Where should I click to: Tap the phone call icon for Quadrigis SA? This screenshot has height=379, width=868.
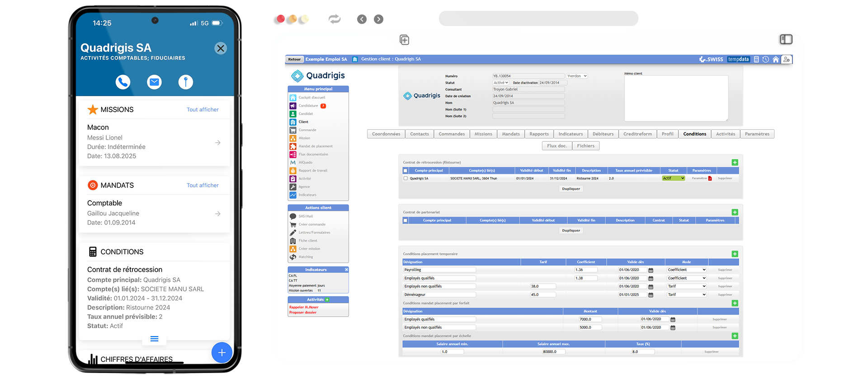tap(123, 82)
